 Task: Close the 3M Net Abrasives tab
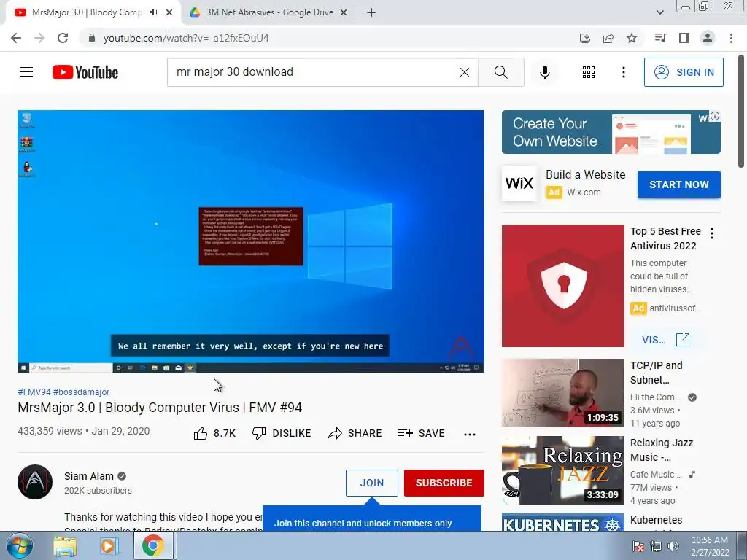[x=344, y=12]
